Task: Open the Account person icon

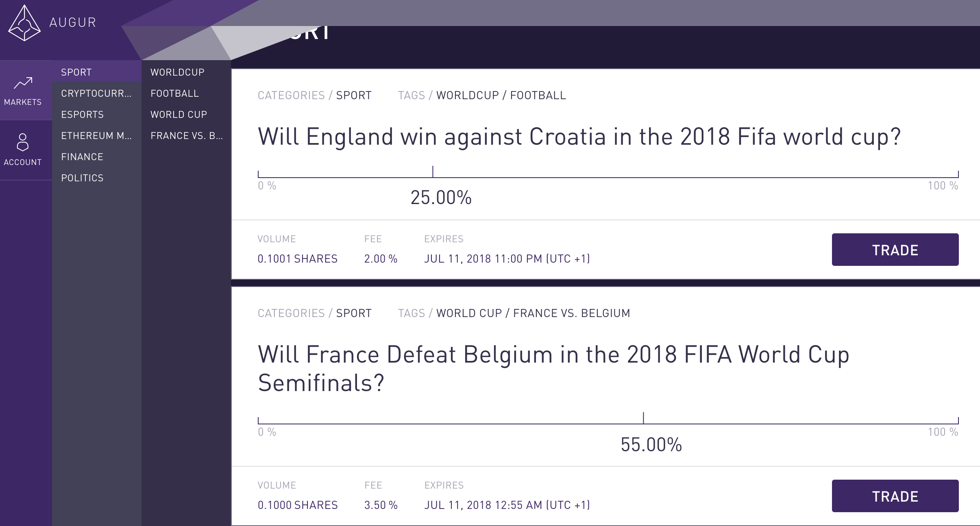Action: pyautogui.click(x=22, y=142)
